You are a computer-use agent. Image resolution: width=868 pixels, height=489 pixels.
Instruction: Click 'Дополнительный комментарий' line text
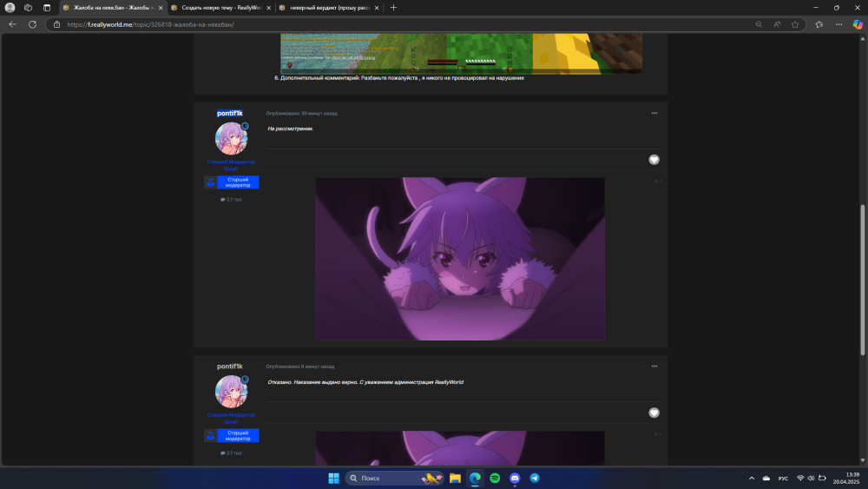pyautogui.click(x=399, y=78)
